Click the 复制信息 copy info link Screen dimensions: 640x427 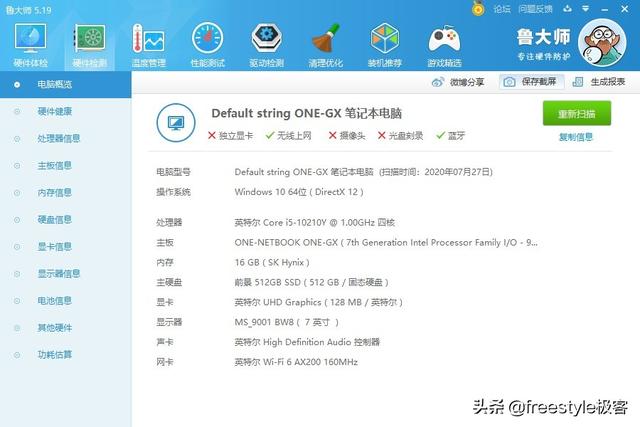click(576, 137)
